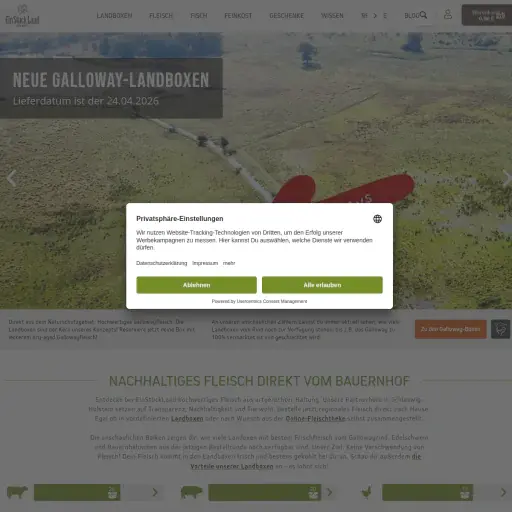Open the Warenkorb cart button
Screen dimensions: 512x512
point(487,15)
